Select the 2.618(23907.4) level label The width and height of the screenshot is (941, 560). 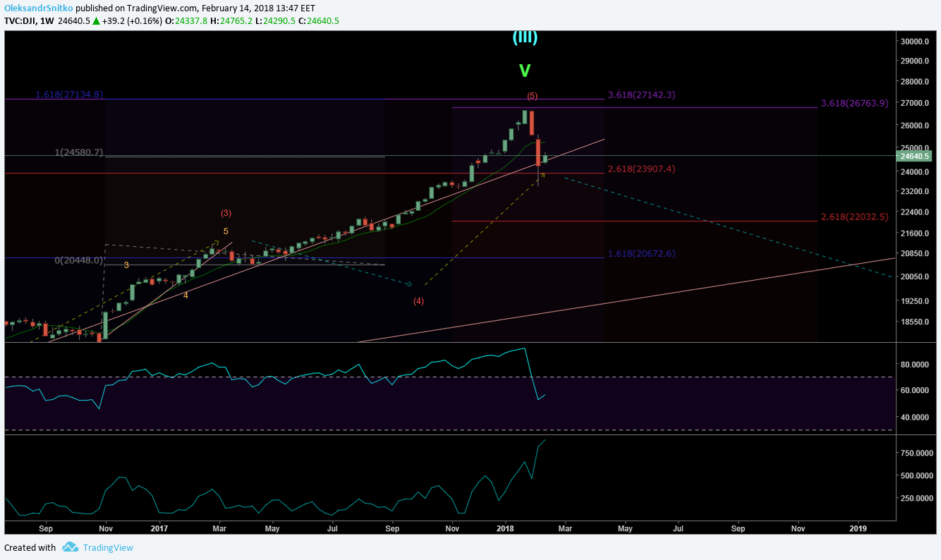[x=641, y=169]
